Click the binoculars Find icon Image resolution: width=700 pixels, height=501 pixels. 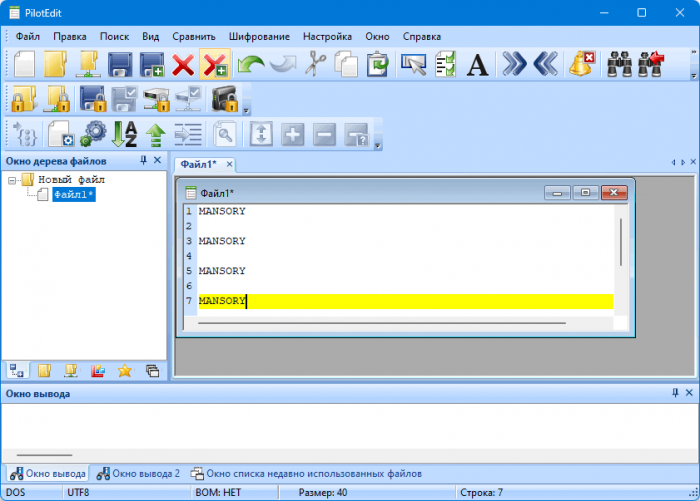(620, 65)
